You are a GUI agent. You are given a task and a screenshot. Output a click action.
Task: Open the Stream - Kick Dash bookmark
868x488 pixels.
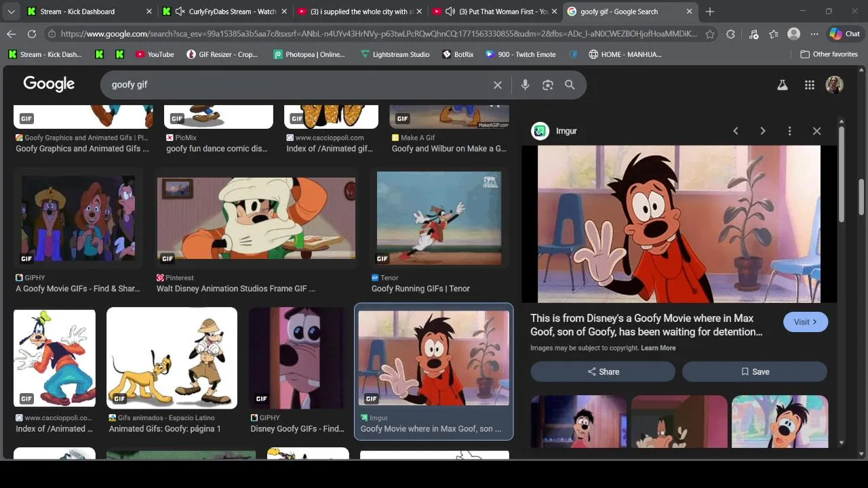45,54
